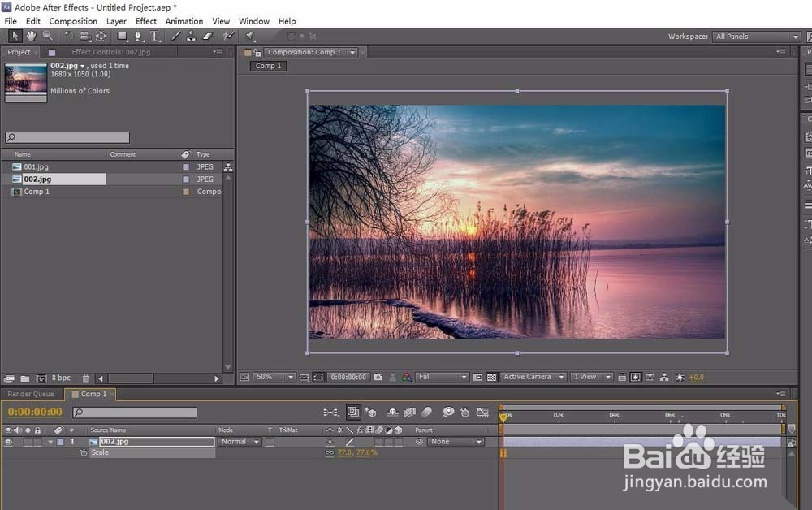This screenshot has height=510, width=812.
Task: Select the Rotation tool
Action: pyautogui.click(x=68, y=36)
